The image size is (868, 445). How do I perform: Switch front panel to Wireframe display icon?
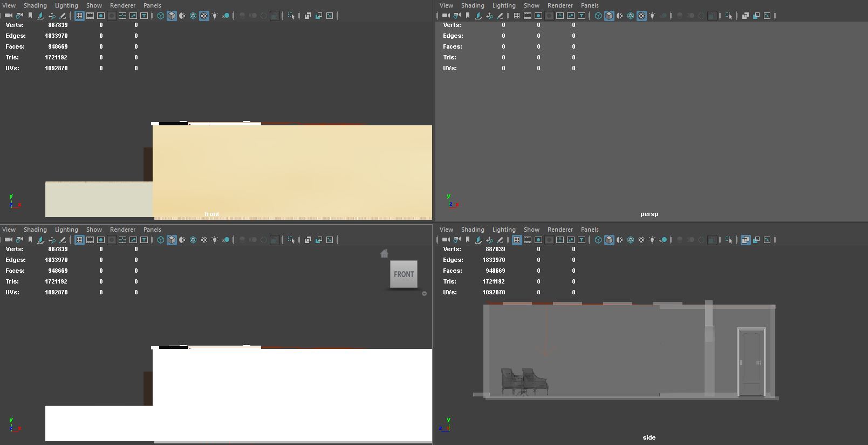point(161,16)
